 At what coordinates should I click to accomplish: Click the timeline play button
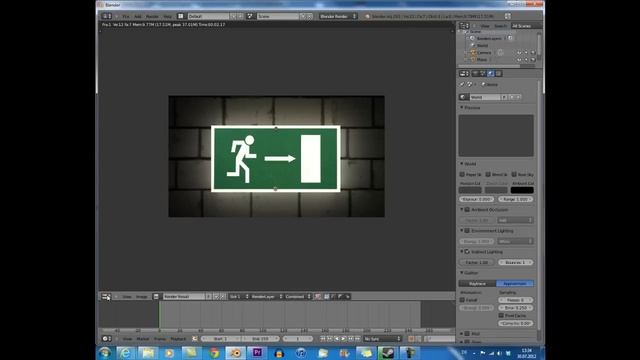pos(344,339)
